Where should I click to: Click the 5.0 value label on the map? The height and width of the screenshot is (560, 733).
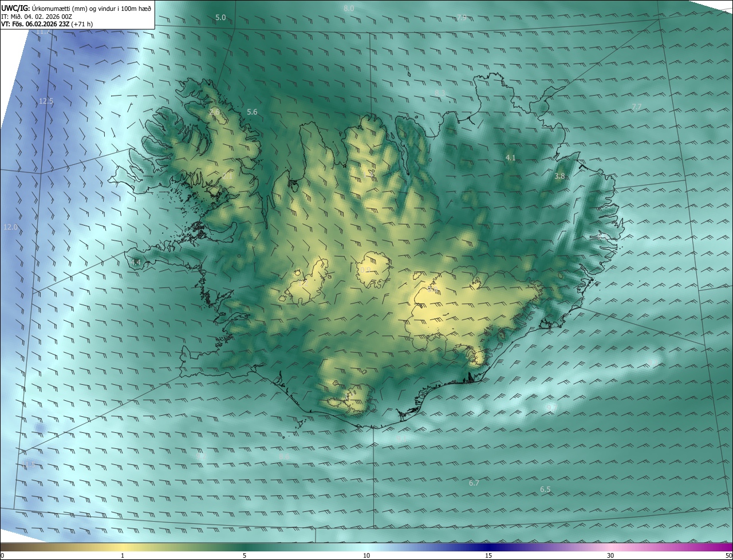click(x=220, y=18)
